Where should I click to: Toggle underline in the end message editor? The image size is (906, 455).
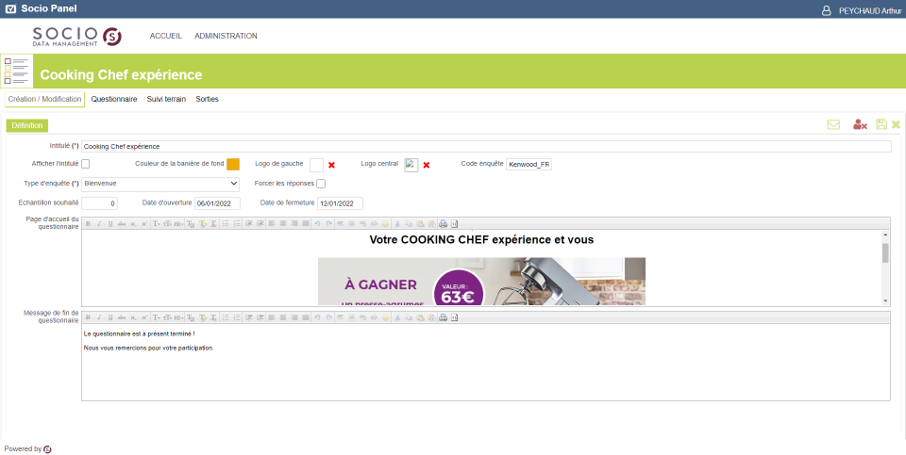coord(110,317)
